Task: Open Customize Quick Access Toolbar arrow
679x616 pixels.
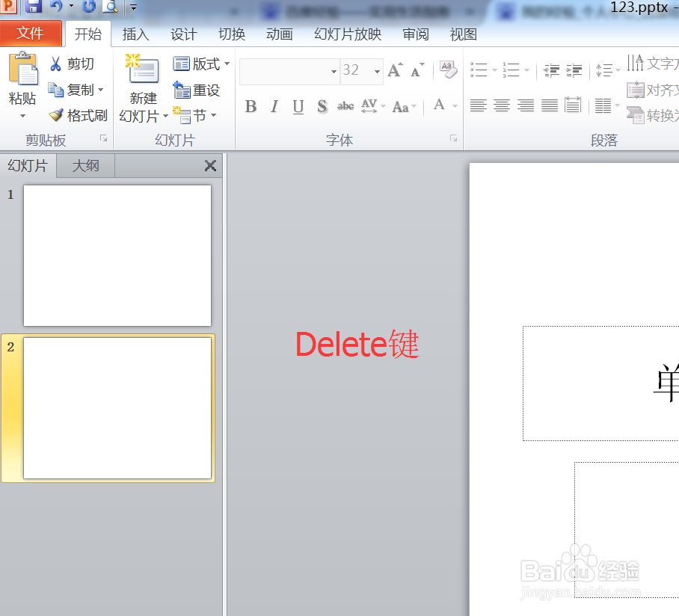Action: 133,7
